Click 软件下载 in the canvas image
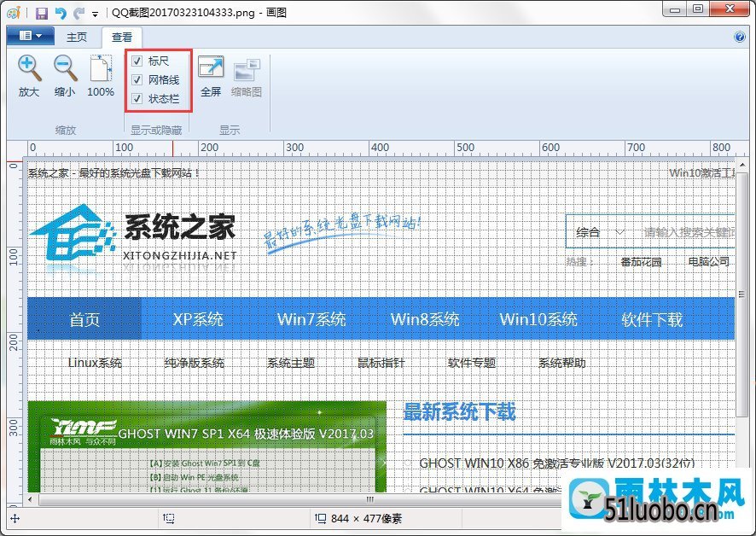The width and height of the screenshot is (756, 536). pyautogui.click(x=652, y=319)
